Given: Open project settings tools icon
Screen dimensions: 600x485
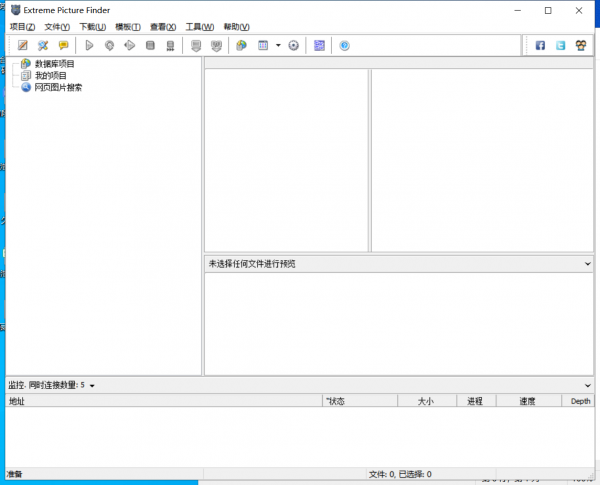Looking at the screenshot, I should pos(43,46).
